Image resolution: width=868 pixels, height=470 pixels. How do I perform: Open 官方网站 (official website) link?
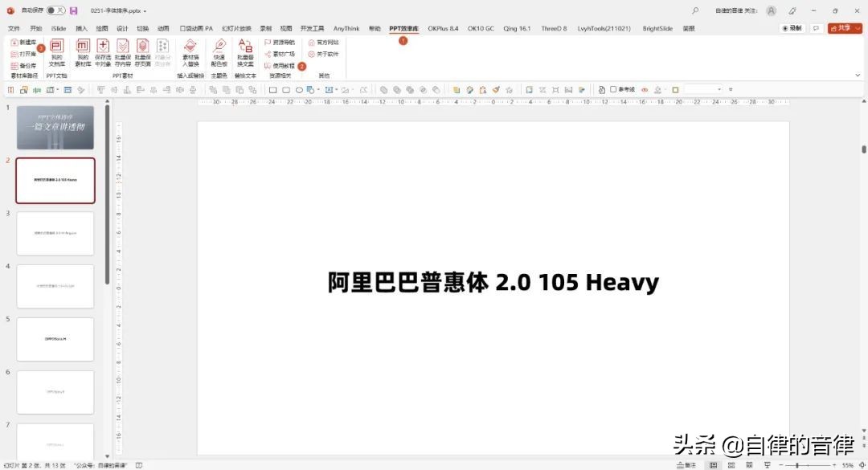click(x=323, y=43)
